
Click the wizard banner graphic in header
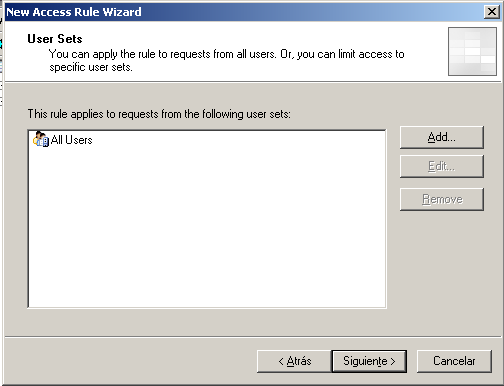click(x=472, y=51)
